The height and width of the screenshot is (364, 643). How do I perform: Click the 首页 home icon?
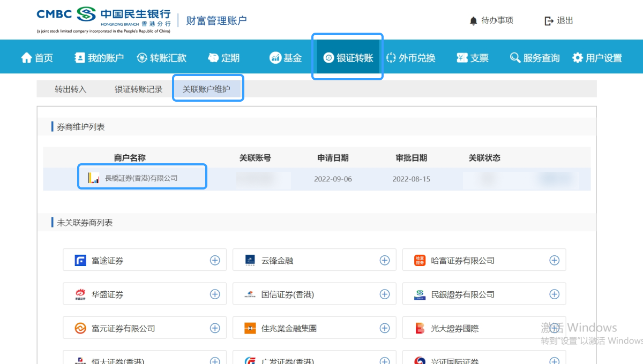point(27,58)
